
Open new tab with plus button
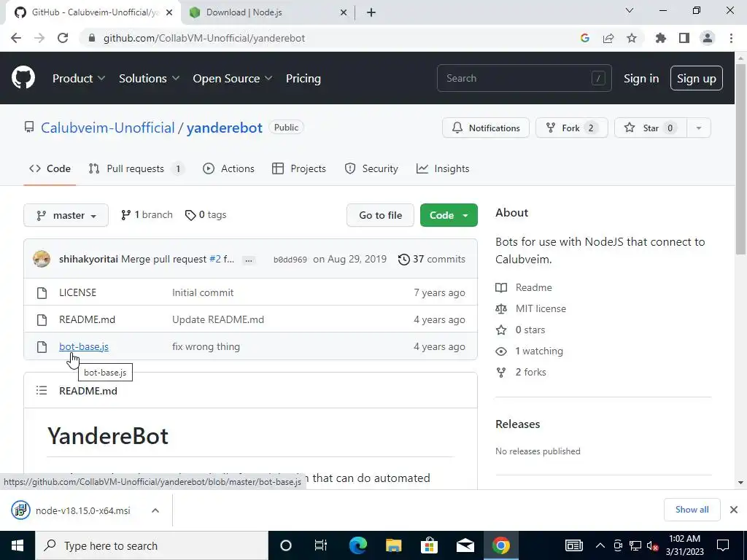click(371, 12)
